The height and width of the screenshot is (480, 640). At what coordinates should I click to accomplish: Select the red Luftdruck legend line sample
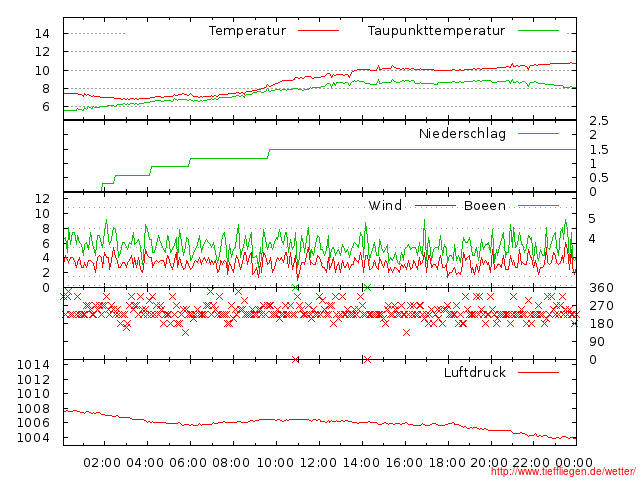tap(538, 372)
